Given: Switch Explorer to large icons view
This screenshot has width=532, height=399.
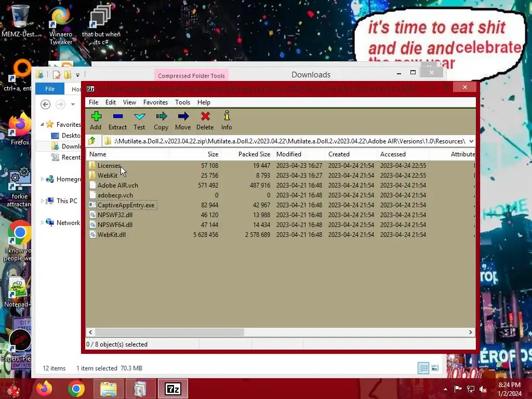Looking at the screenshot, I should 435,368.
